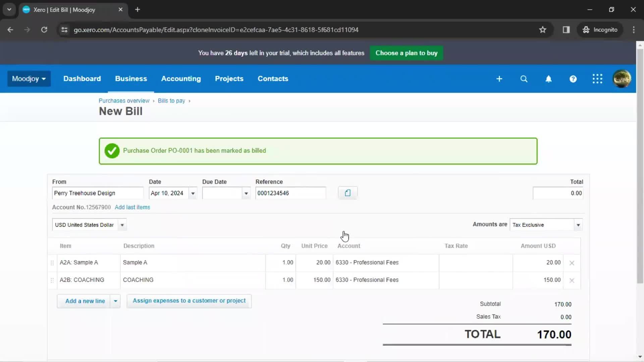
Task: Click the Date field showing Apr 10, 2024
Action: pyautogui.click(x=169, y=193)
